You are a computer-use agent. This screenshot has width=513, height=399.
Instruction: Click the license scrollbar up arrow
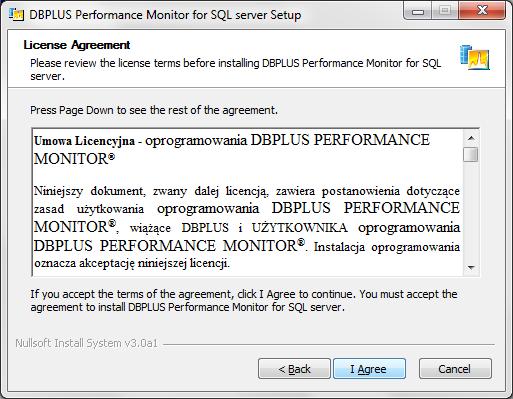[x=471, y=138]
